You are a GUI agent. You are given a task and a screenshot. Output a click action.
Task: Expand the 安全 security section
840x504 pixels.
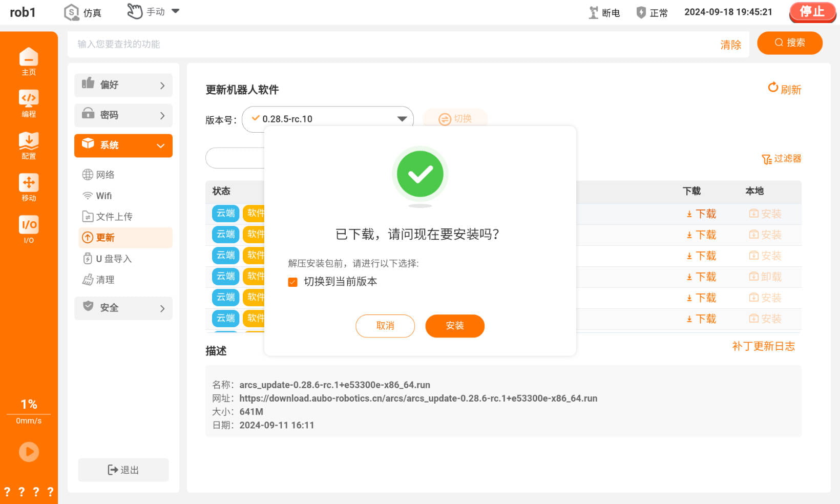coord(123,308)
